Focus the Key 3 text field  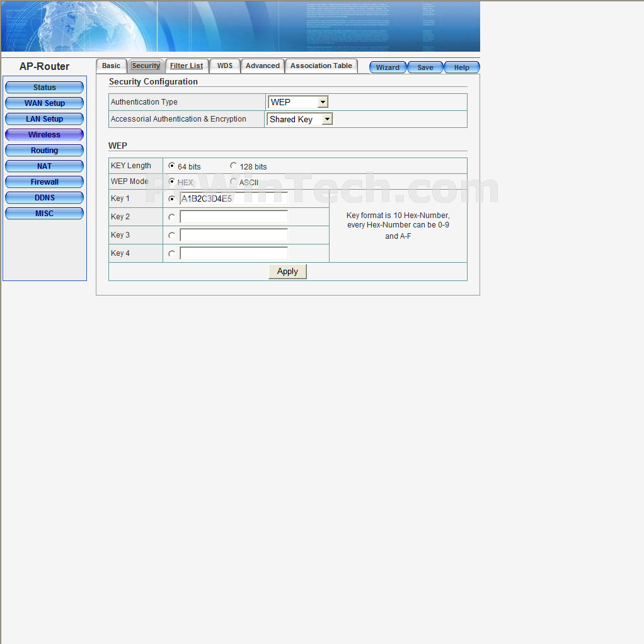click(x=234, y=235)
